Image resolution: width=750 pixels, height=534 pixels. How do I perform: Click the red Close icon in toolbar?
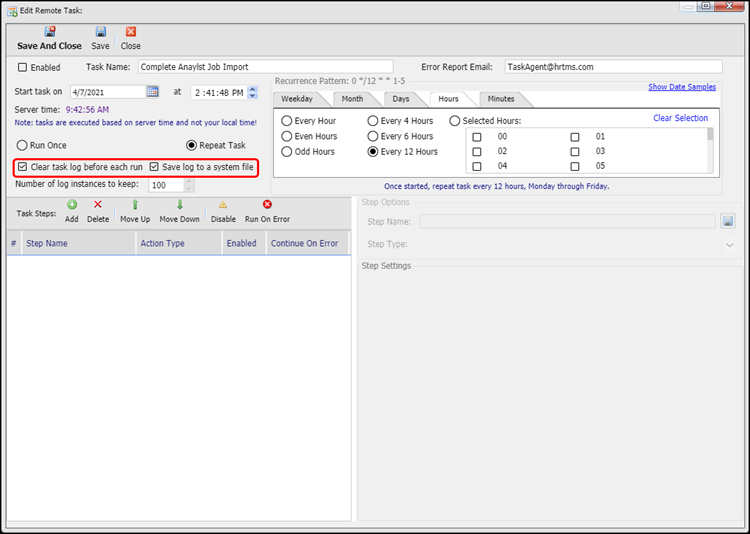[131, 32]
